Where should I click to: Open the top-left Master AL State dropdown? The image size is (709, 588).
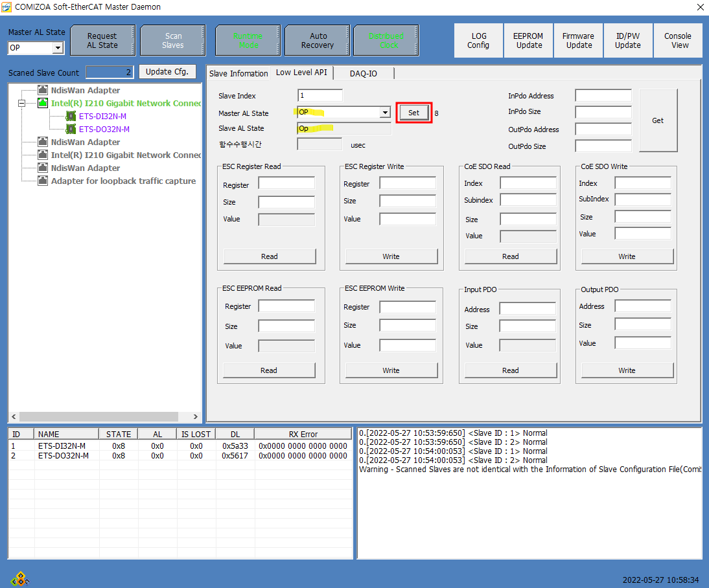(57, 48)
